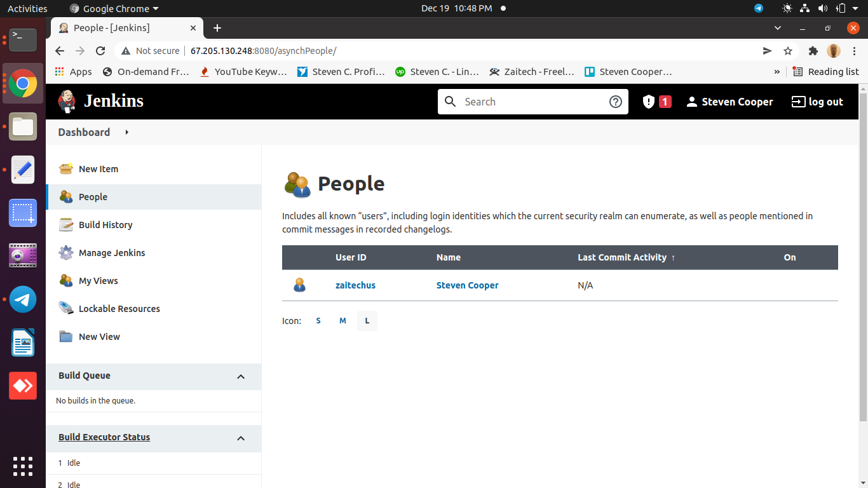Click the page vertical scrollbar
The width and height of the screenshot is (868, 488).
click(863, 257)
